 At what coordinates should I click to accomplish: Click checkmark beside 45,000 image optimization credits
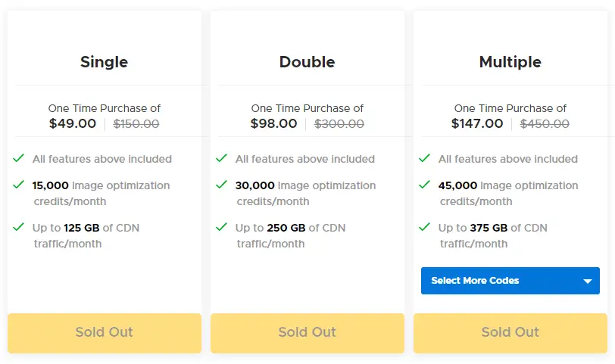click(x=424, y=185)
